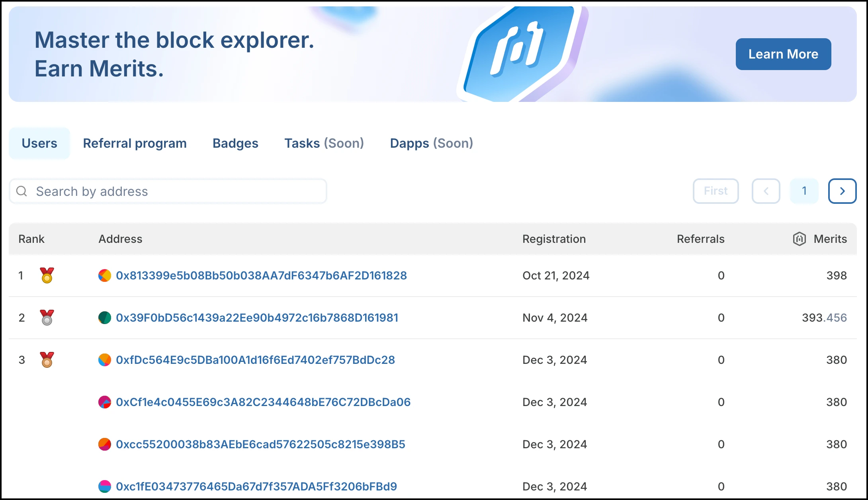Go to previous page with left chevron
868x500 pixels.
(x=766, y=191)
